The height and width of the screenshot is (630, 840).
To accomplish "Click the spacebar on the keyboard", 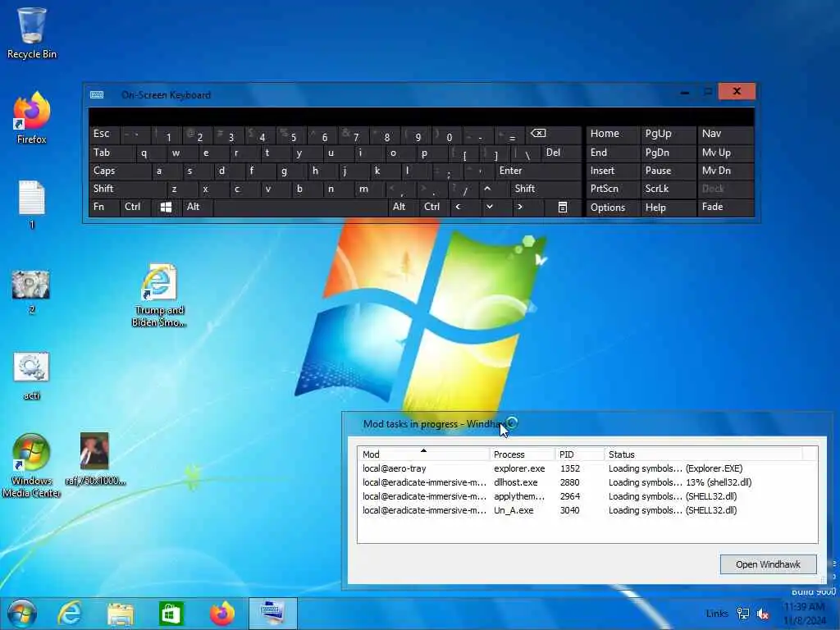I will pyautogui.click(x=300, y=208).
